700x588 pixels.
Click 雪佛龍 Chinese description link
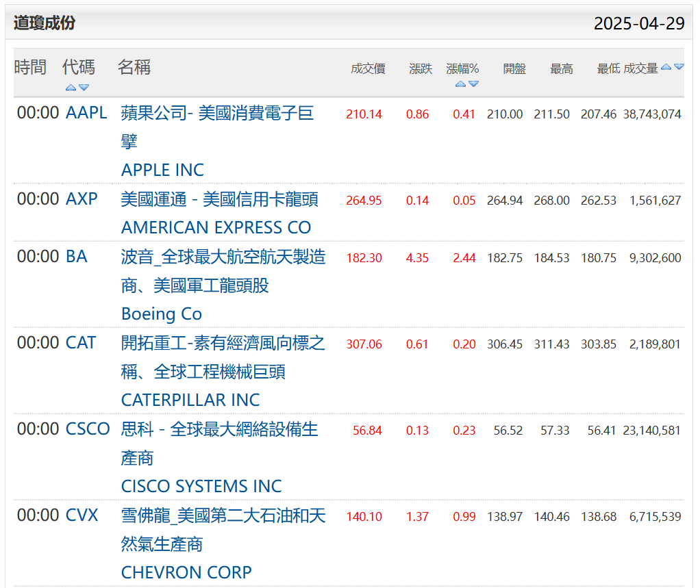click(223, 530)
